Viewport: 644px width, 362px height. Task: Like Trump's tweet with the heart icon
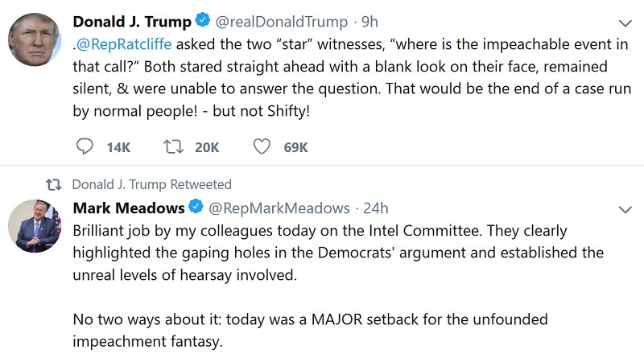[x=262, y=146]
